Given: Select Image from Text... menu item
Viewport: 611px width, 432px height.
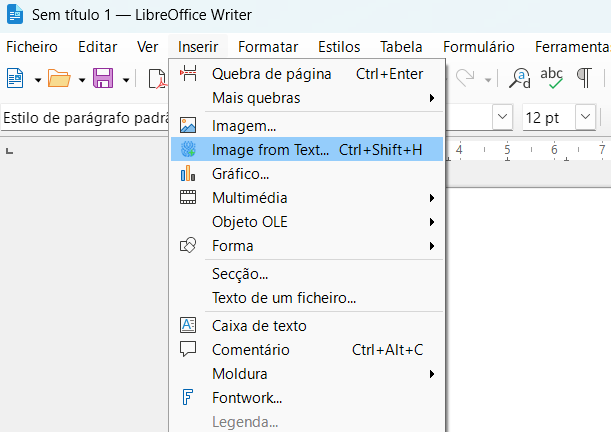Looking at the screenshot, I should click(270, 150).
